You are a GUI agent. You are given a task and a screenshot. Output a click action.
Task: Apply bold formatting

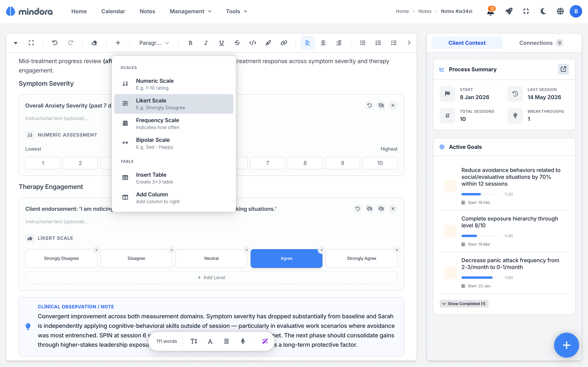[x=190, y=43]
